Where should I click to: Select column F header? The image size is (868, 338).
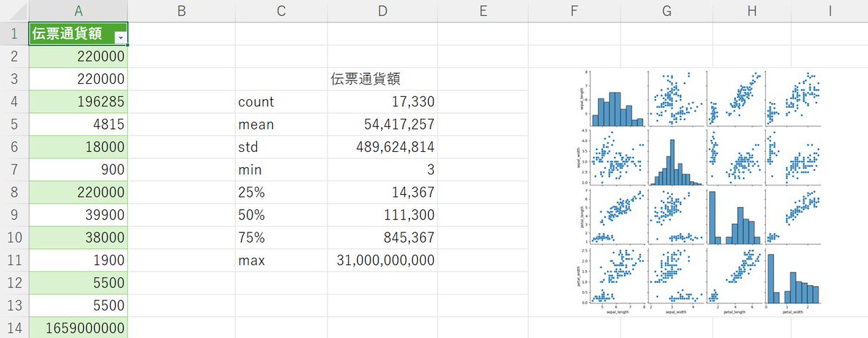click(x=574, y=10)
